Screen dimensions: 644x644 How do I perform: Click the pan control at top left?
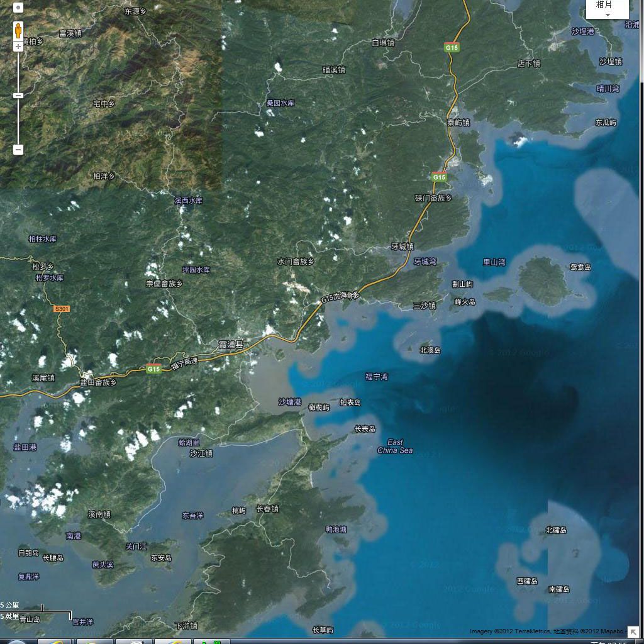(x=18, y=8)
